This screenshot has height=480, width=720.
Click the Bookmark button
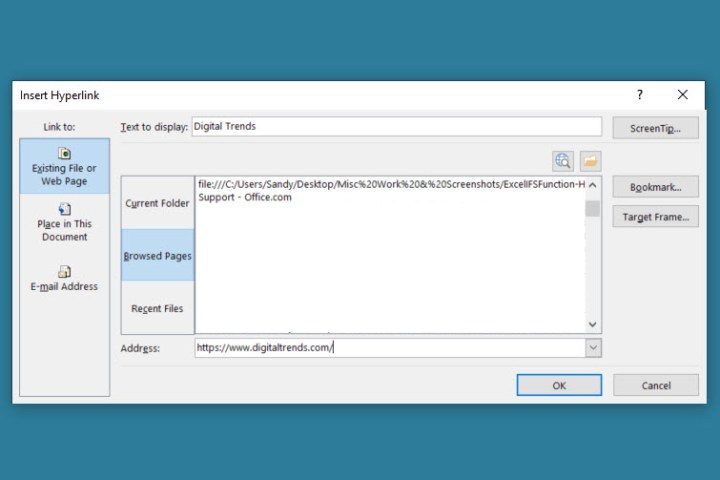point(655,187)
